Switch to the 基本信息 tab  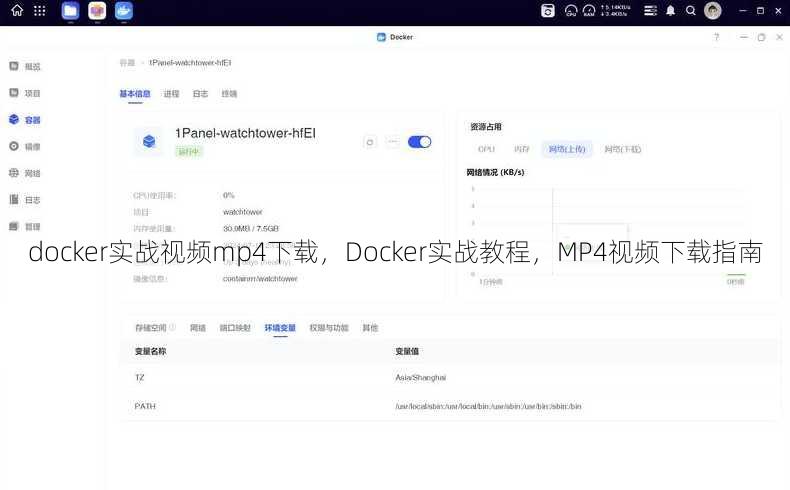[x=135, y=94]
